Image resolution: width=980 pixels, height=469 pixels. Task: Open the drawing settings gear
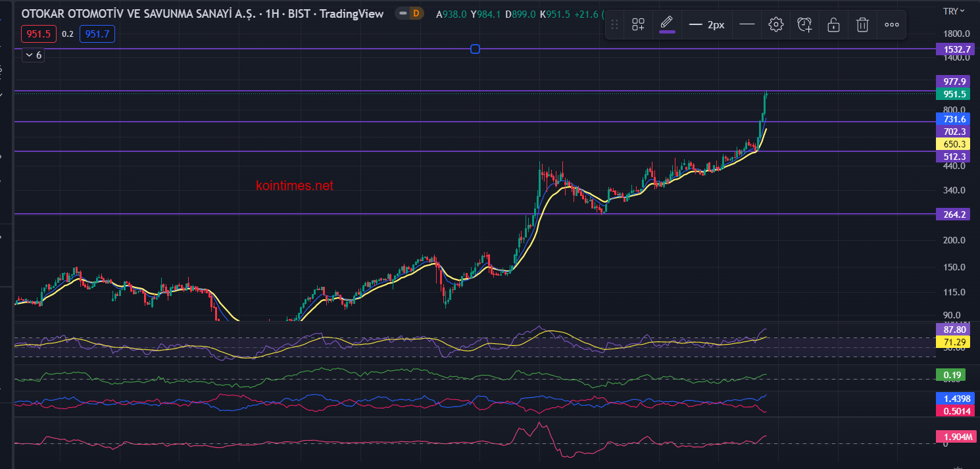(x=776, y=25)
